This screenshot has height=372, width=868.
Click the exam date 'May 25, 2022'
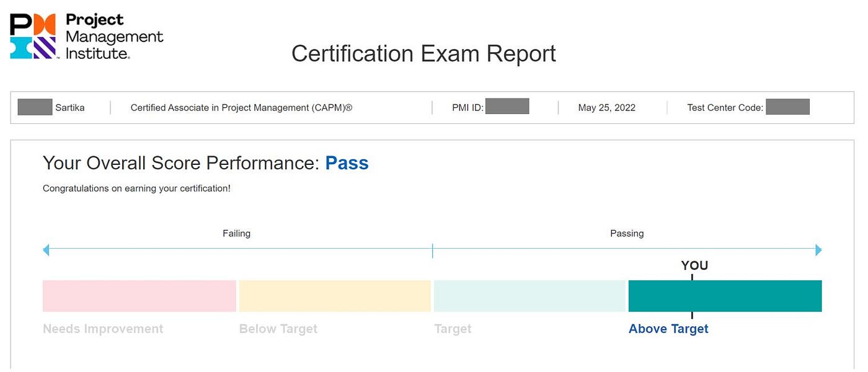point(606,107)
